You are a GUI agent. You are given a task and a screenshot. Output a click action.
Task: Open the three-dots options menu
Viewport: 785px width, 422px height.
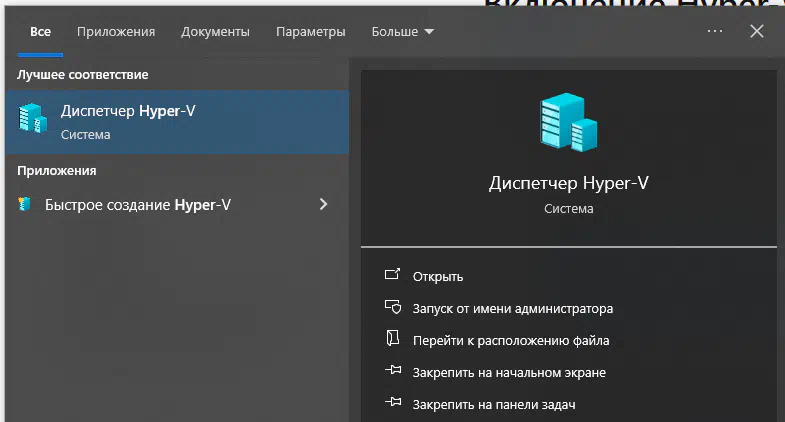pyautogui.click(x=714, y=31)
